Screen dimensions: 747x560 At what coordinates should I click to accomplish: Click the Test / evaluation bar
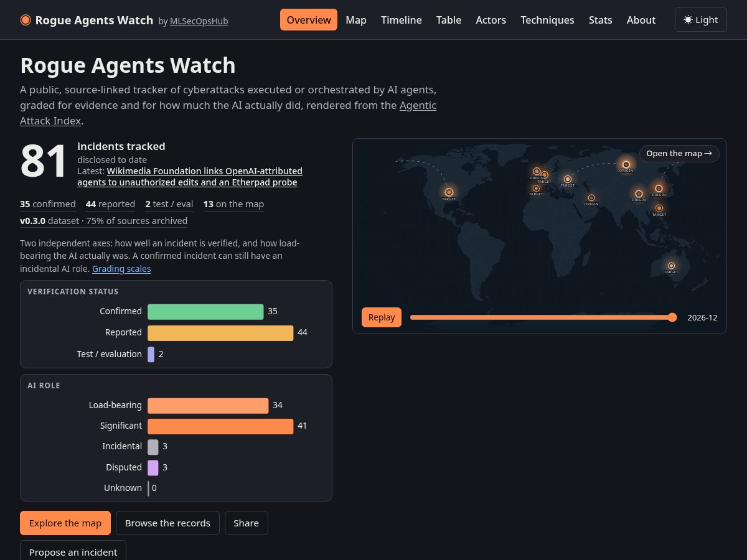151,354
